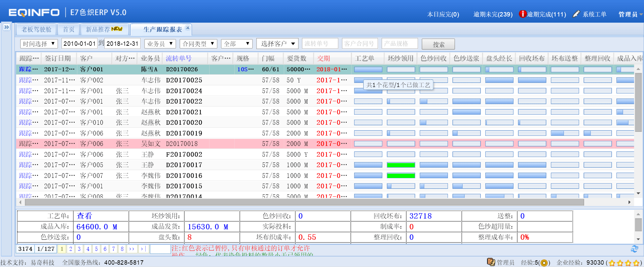This screenshot has height=267, width=644.
Task: Open 逾期未完(239) link
Action: pyautogui.click(x=493, y=14)
